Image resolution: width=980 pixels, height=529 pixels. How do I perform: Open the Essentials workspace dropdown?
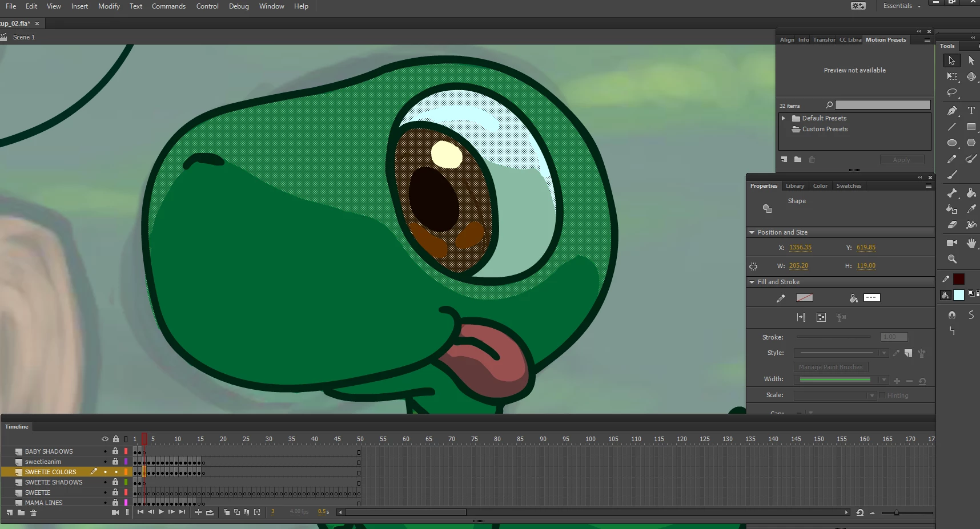pyautogui.click(x=902, y=6)
